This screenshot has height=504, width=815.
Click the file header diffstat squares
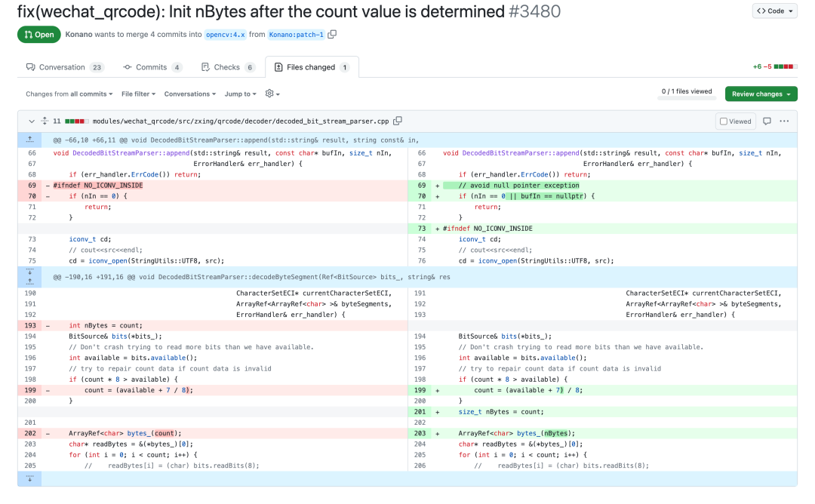pos(76,121)
